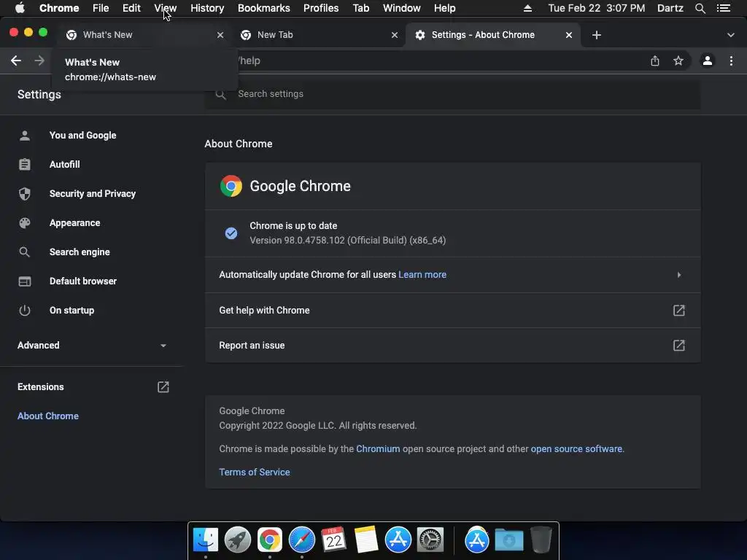Close the New Tab tab
The height and width of the screenshot is (560, 747).
click(395, 35)
